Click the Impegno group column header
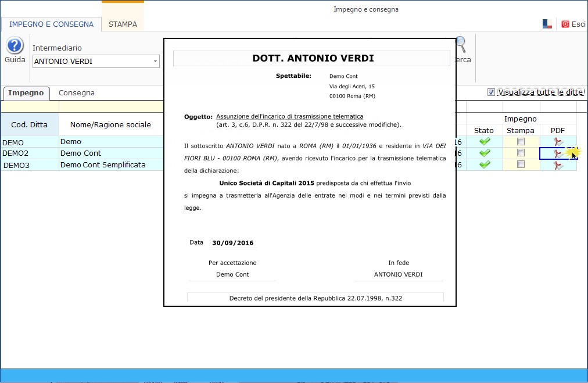 pos(521,119)
